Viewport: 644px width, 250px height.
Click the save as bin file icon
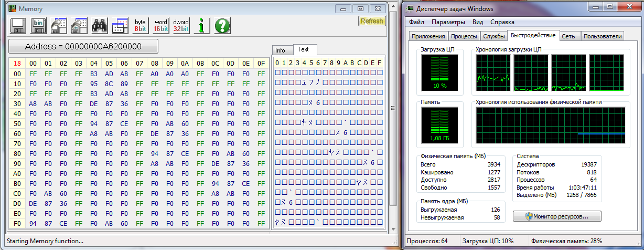[38, 26]
